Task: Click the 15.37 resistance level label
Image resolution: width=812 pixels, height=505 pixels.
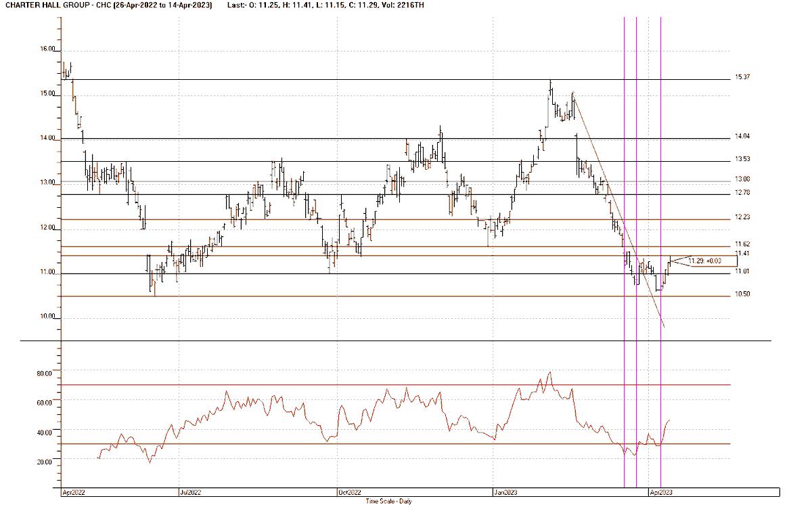Action: click(x=742, y=77)
